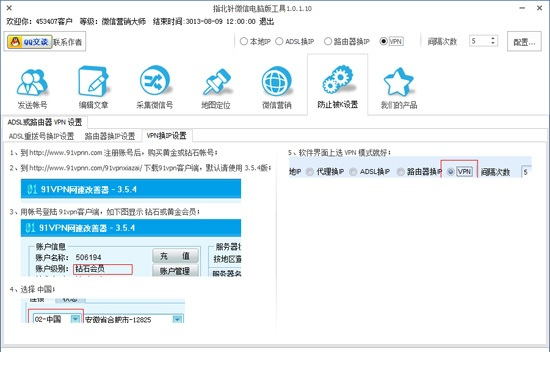This screenshot has width=550, height=366.
Task: Click 联系作者 label
Action: (67, 42)
